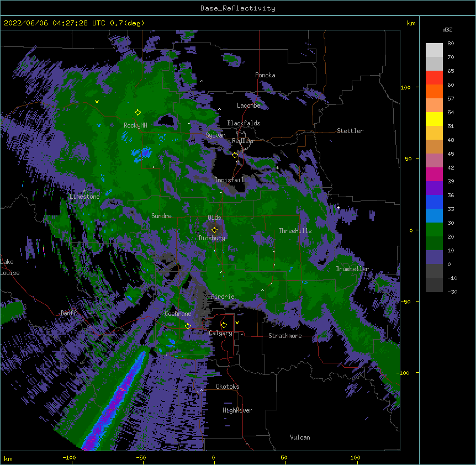Click the yellow 54 dBZ legend swatch

[x=434, y=119]
